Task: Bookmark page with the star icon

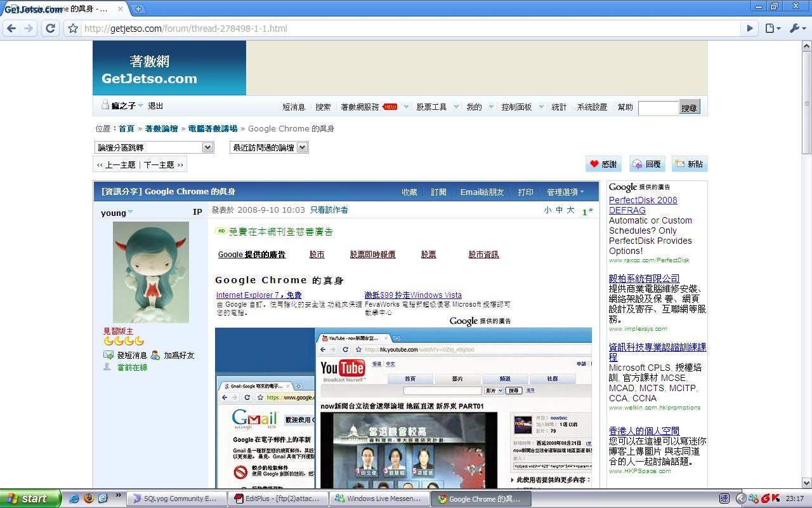Action: tap(73, 29)
